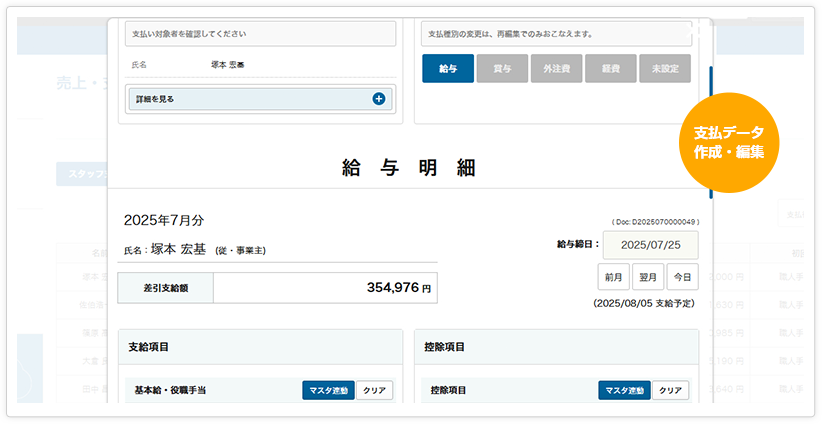Click the 支払種別の変更は、再編集でのみおこなえます notice
The width and height of the screenshot is (822, 424).
557,34
